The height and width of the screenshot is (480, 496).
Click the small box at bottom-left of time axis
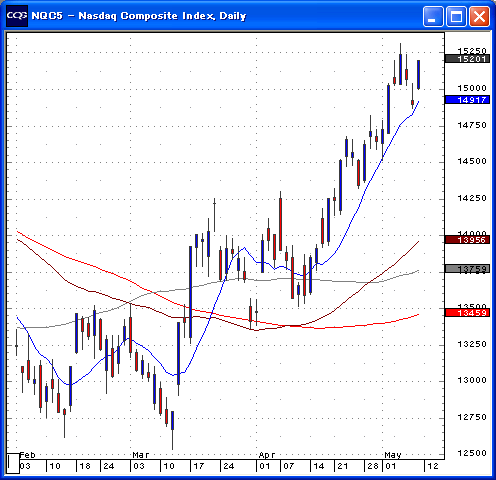13,463
